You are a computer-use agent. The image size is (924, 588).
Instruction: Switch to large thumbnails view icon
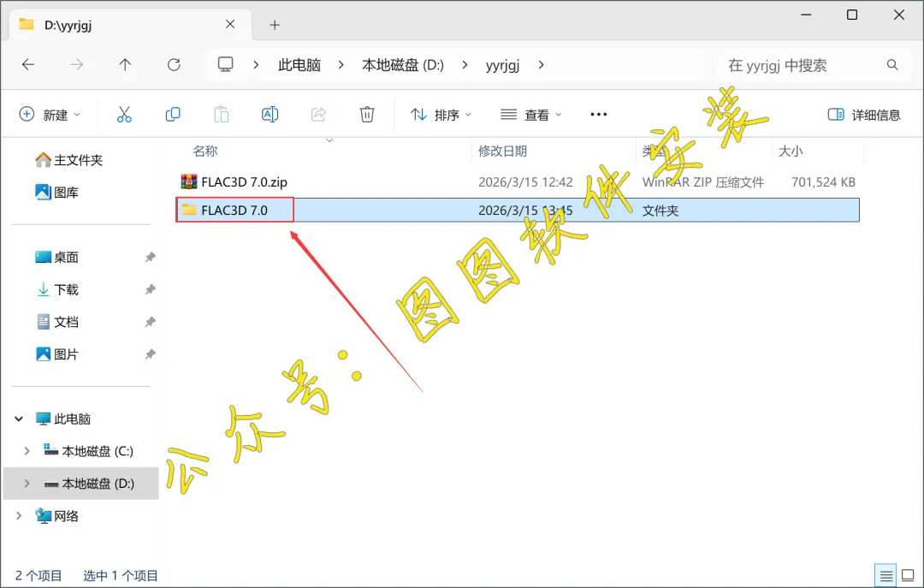pyautogui.click(x=908, y=575)
